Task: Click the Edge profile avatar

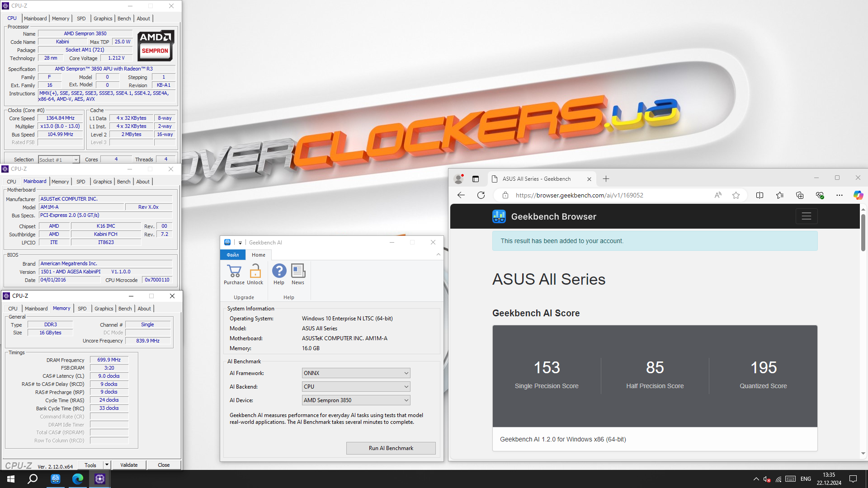Action: [459, 179]
